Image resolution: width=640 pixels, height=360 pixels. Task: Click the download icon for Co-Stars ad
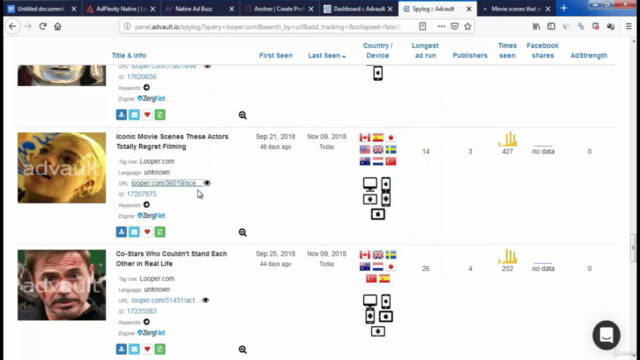(121, 349)
